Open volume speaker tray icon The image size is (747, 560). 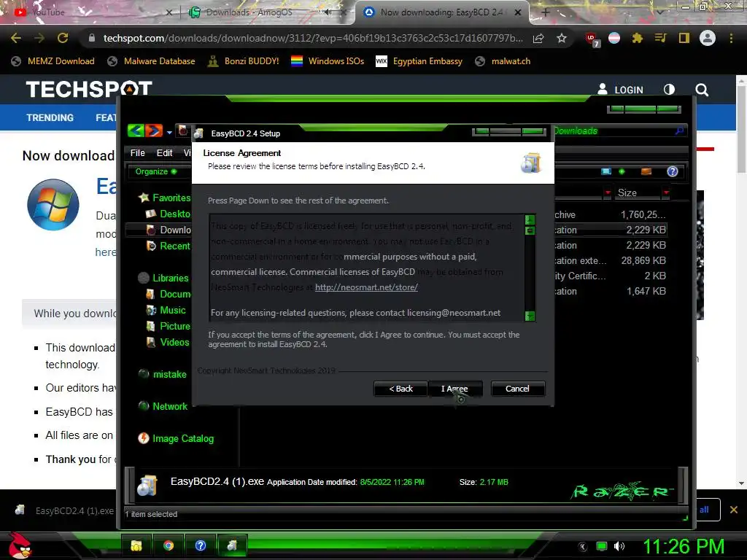pos(619,546)
